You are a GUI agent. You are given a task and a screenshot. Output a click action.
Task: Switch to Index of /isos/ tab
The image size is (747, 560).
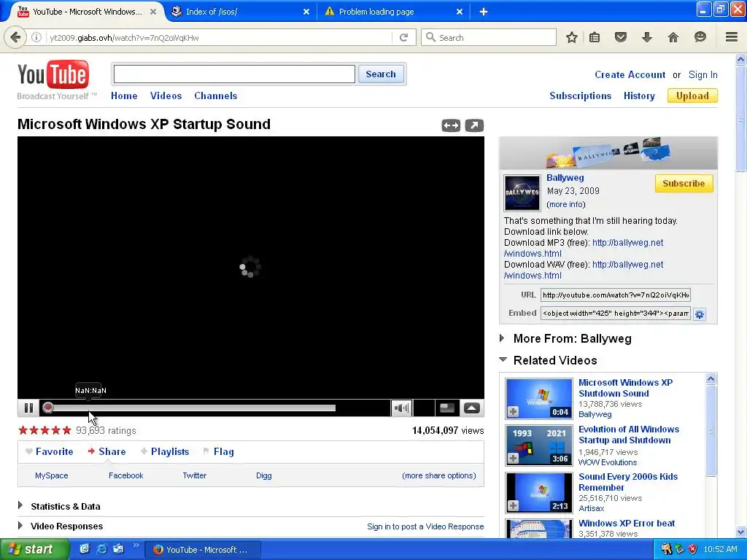click(x=239, y=12)
